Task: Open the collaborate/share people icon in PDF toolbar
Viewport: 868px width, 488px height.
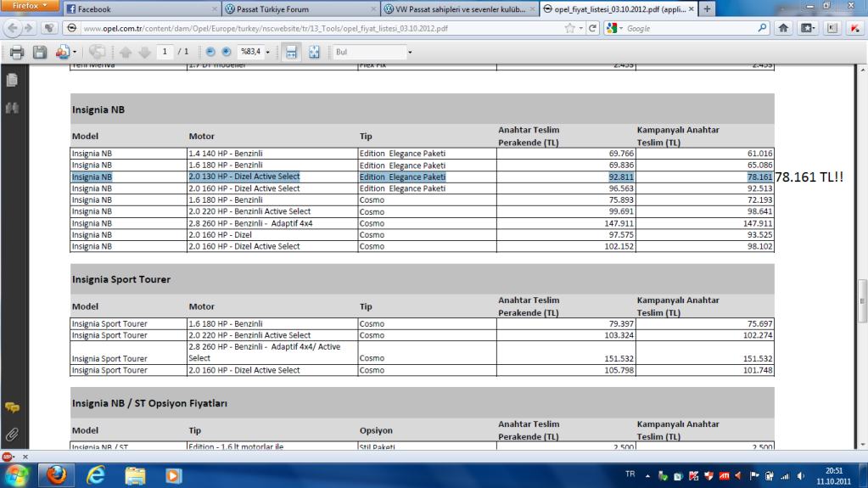Action: [62, 52]
